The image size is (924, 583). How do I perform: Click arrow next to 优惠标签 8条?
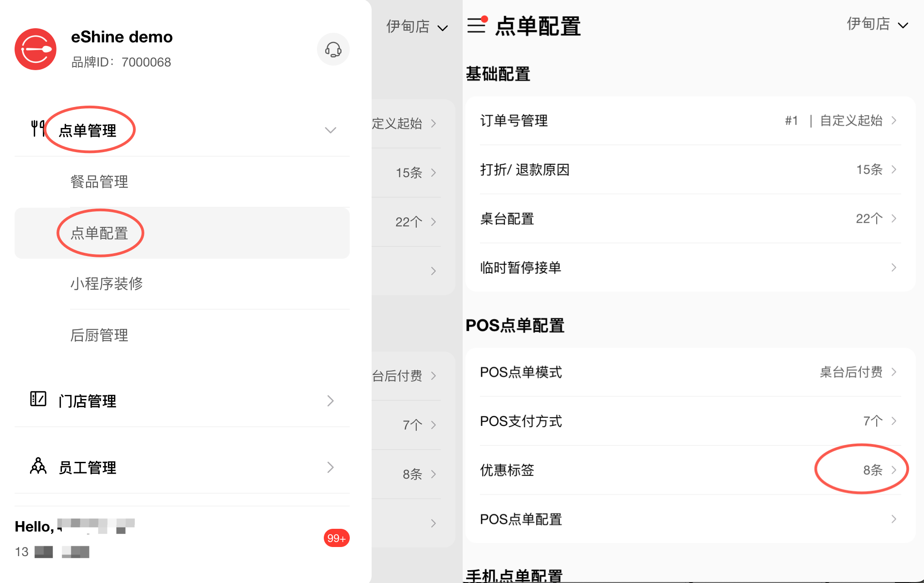pos(893,470)
